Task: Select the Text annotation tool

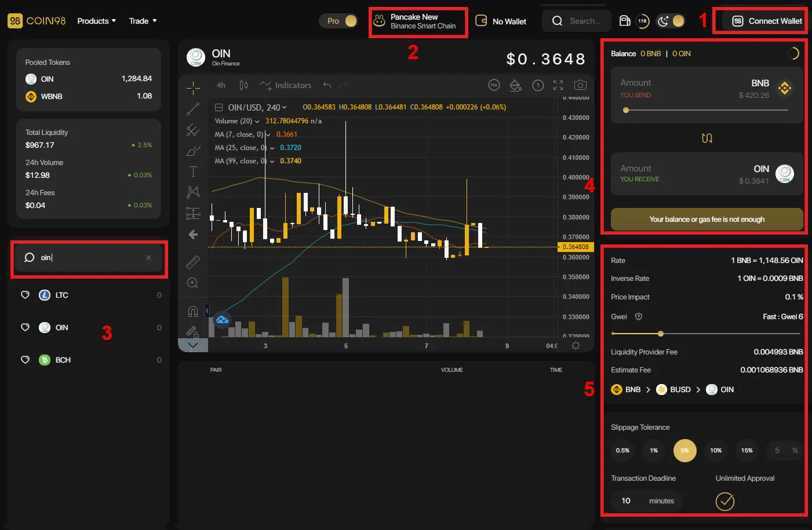Action: coord(193,171)
